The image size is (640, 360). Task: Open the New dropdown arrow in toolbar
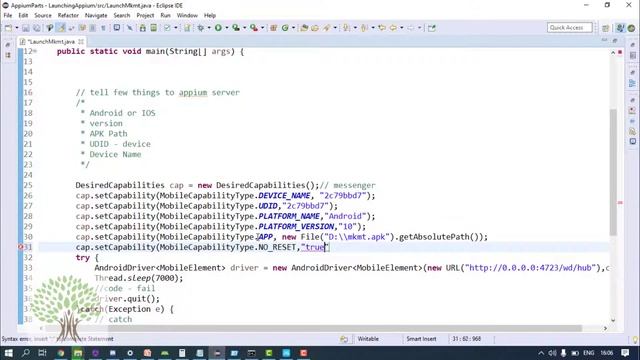click(17, 28)
